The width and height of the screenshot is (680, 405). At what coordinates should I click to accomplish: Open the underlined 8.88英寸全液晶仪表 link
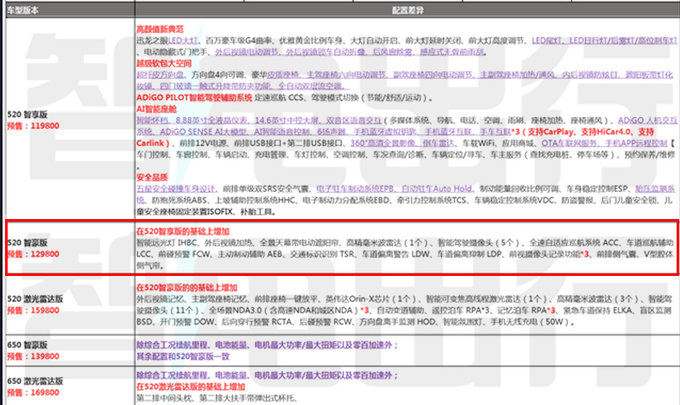click(x=212, y=120)
